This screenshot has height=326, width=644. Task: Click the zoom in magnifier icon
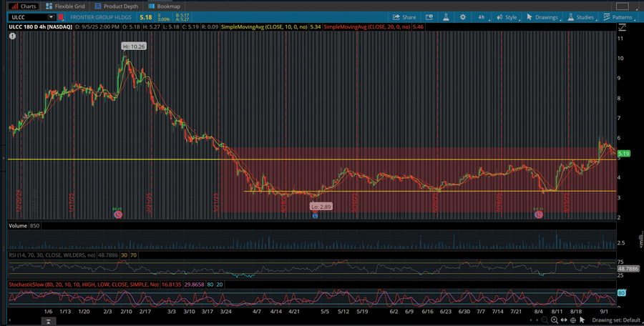(555, 319)
